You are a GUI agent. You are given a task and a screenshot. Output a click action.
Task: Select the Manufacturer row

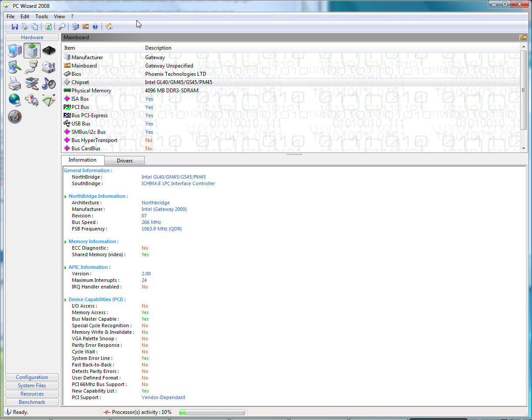[x=291, y=58]
